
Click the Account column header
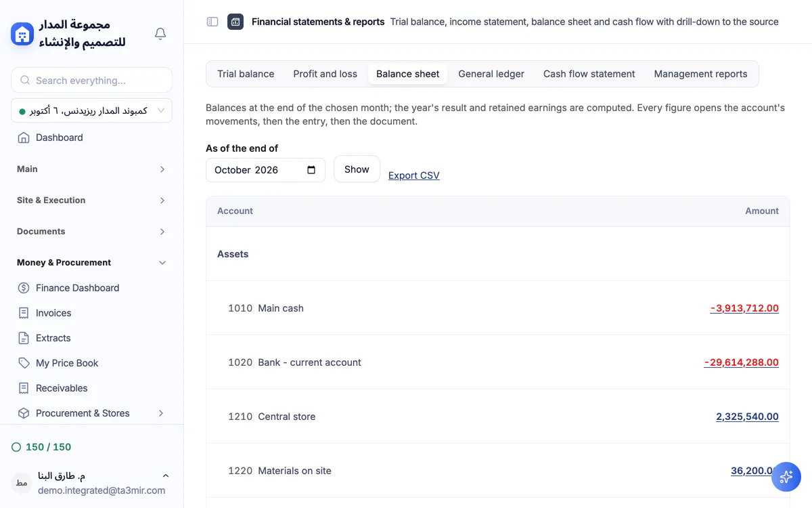235,211
